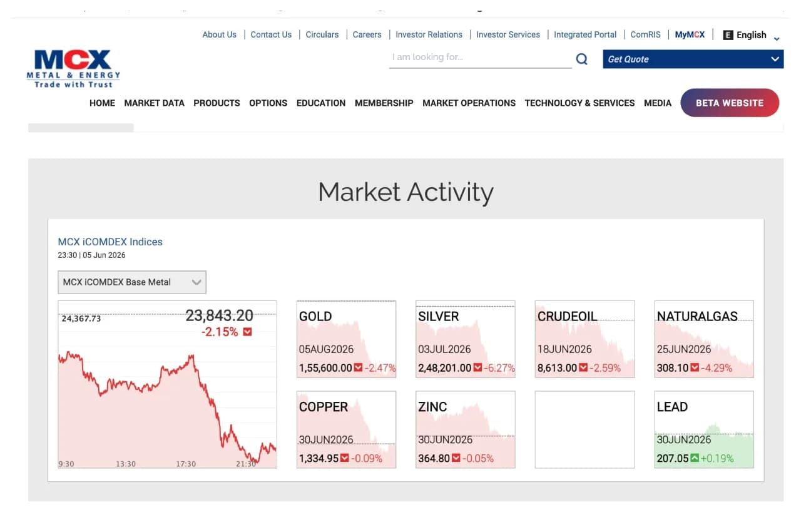Open the PRODUCTS menu
Image resolution: width=801 pixels, height=532 pixels.
tap(217, 103)
